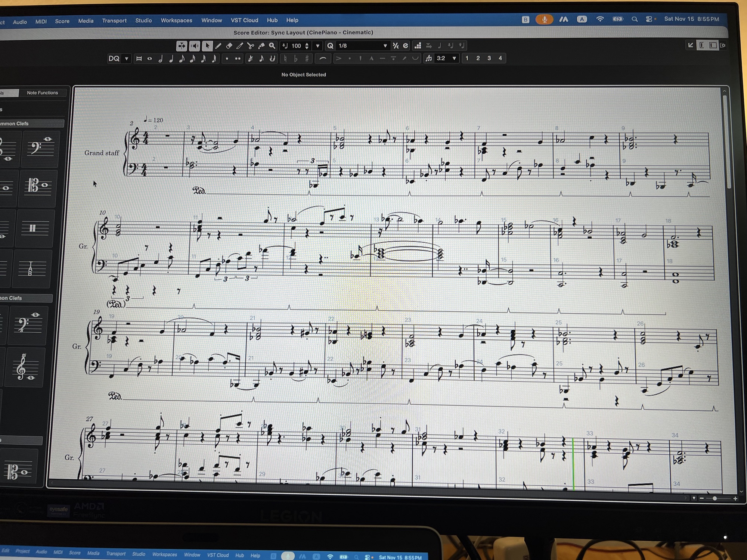Open the Quantize 1/8 preset dropdown
This screenshot has height=560, width=747.
pos(385,46)
